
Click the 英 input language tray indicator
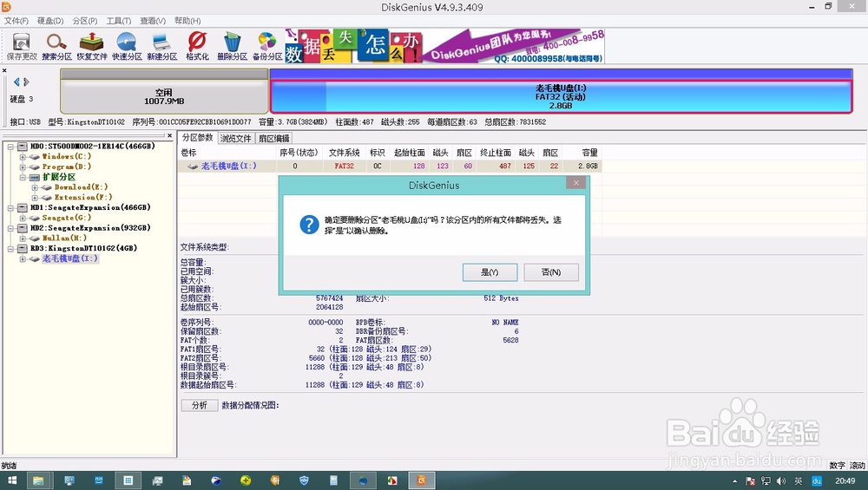pyautogui.click(x=799, y=481)
